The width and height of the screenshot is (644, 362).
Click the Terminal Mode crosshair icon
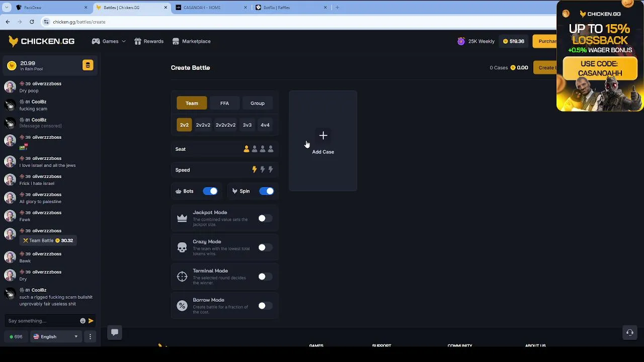pos(182,277)
